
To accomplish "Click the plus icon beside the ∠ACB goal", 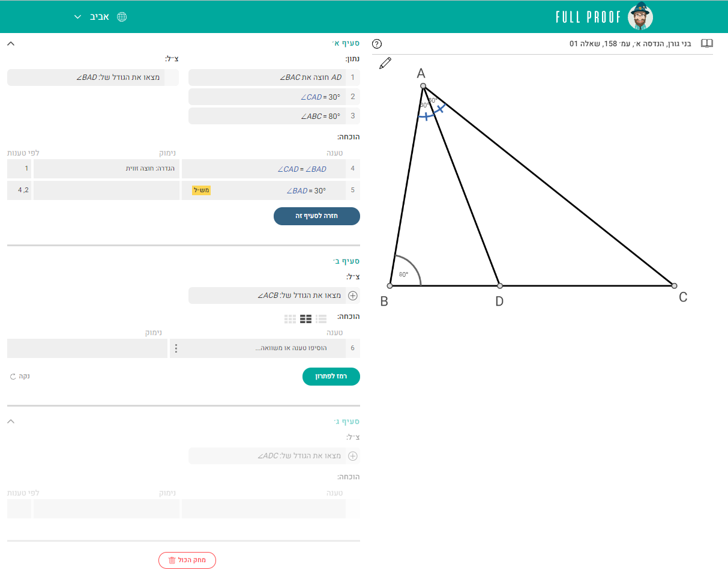I will pyautogui.click(x=353, y=296).
